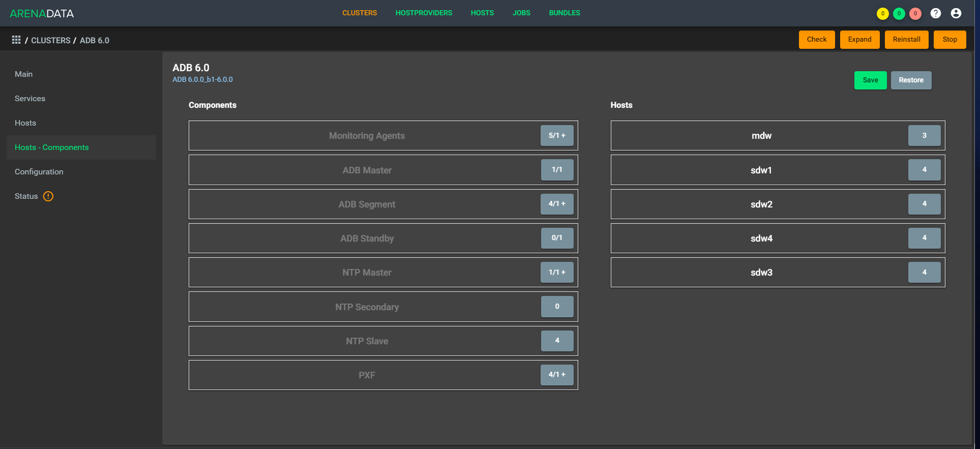Click the Components column heading
Viewport: 980px width, 449px height.
click(x=213, y=105)
